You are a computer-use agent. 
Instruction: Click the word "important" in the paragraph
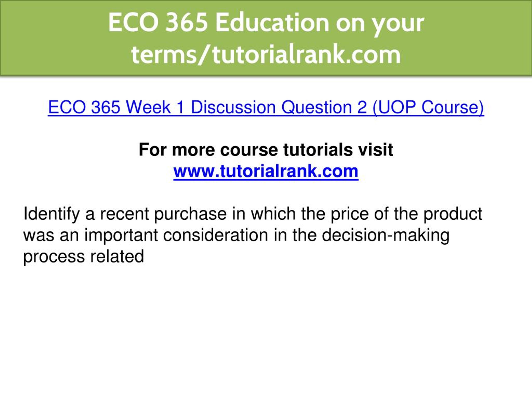coord(121,235)
